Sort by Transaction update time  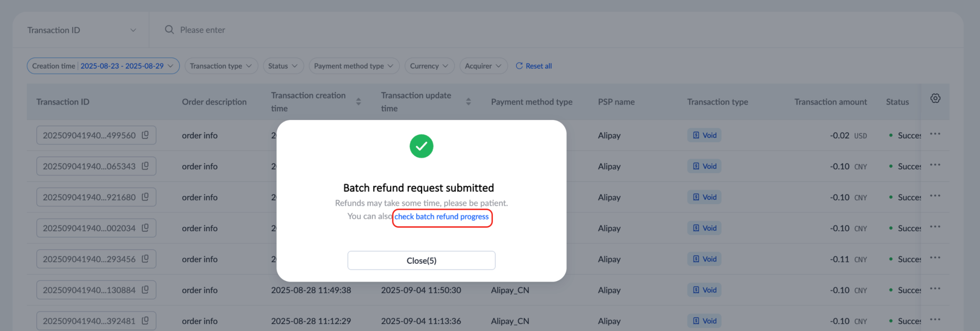(468, 102)
